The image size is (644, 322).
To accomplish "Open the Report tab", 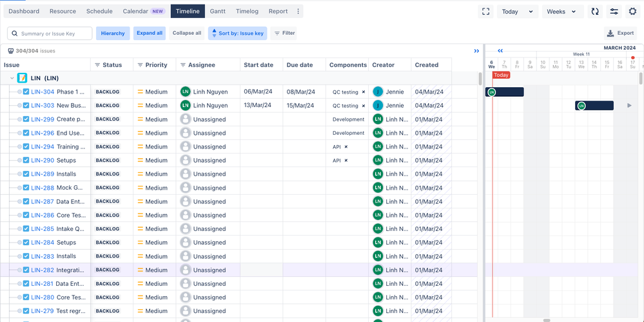I will (278, 12).
